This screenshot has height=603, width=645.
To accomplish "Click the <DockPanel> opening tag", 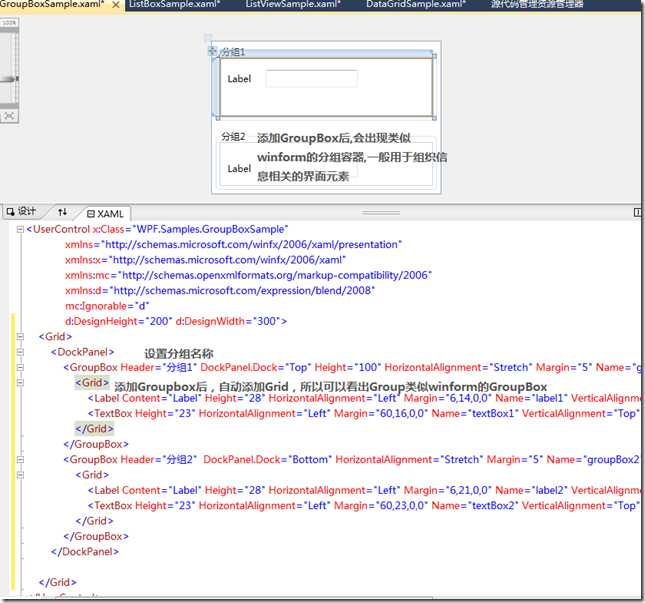I will pos(82,352).
